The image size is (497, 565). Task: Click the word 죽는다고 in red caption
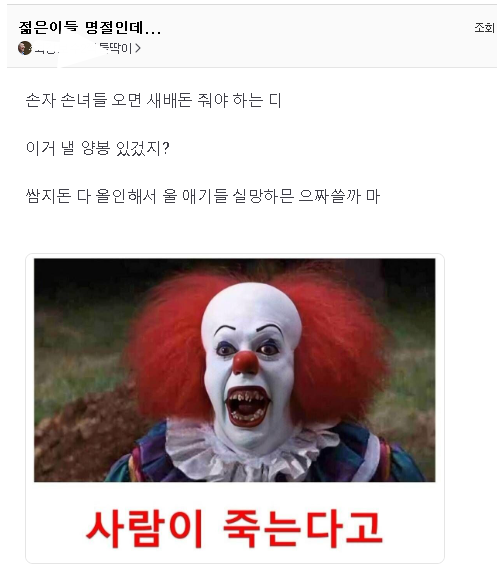303,528
